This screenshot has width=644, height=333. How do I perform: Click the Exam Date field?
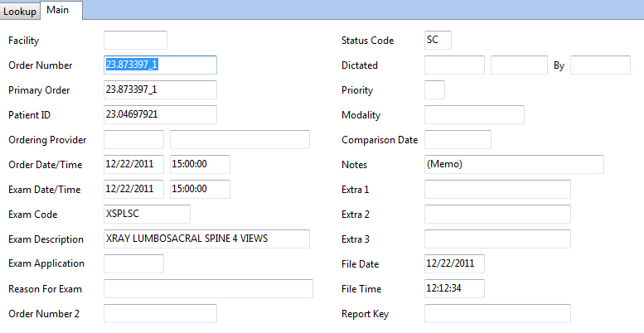coord(133,190)
